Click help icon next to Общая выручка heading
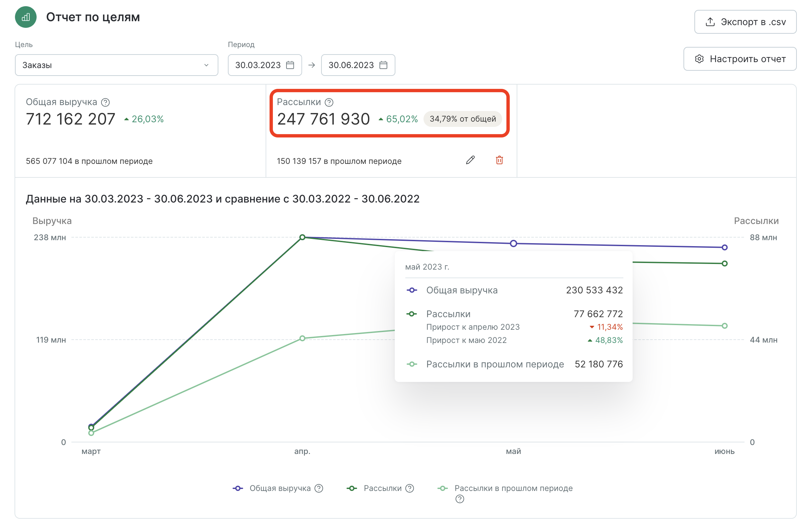Viewport: 812px width, 524px height. pos(105,102)
